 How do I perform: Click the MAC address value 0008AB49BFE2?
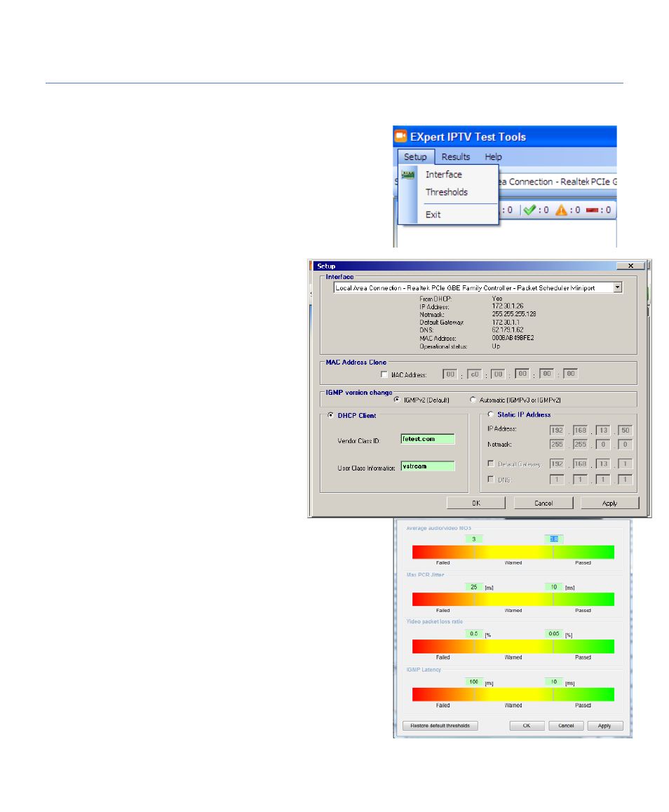point(513,338)
